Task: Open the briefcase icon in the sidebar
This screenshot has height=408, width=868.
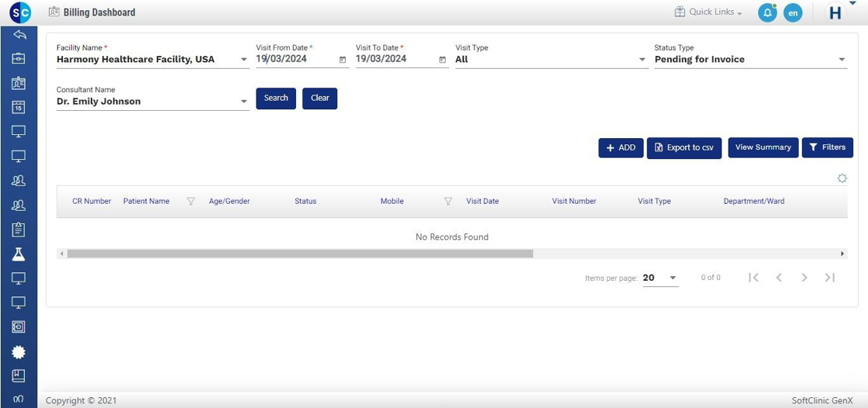Action: point(19,58)
